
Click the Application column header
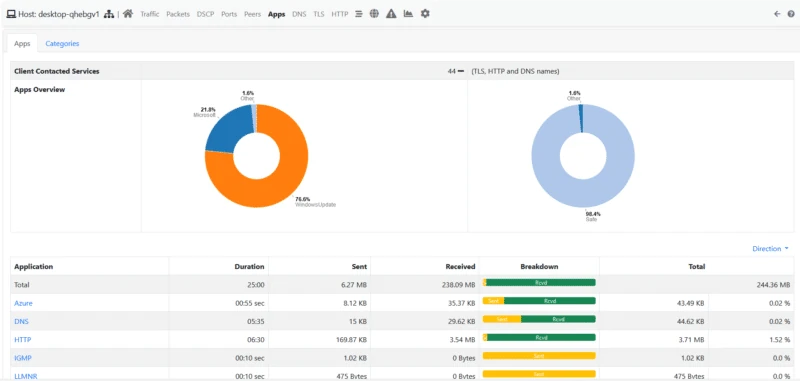(34, 267)
